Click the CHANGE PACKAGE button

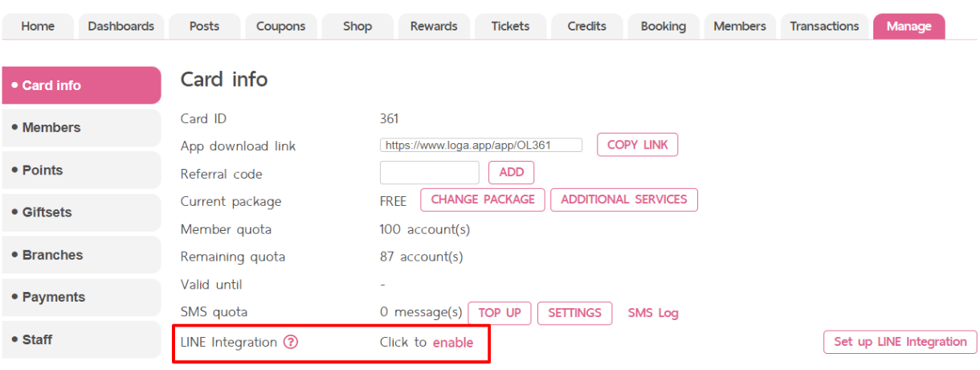click(x=483, y=199)
